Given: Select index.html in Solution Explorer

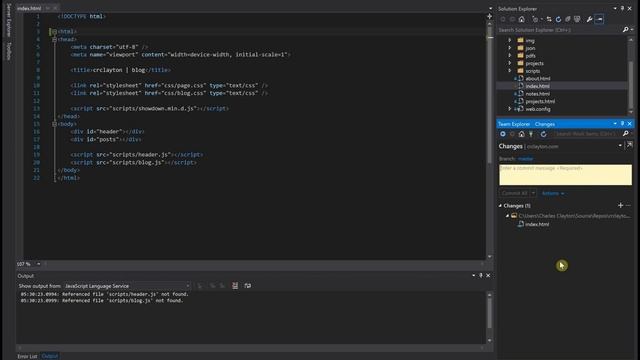Looking at the screenshot, I should 537,86.
